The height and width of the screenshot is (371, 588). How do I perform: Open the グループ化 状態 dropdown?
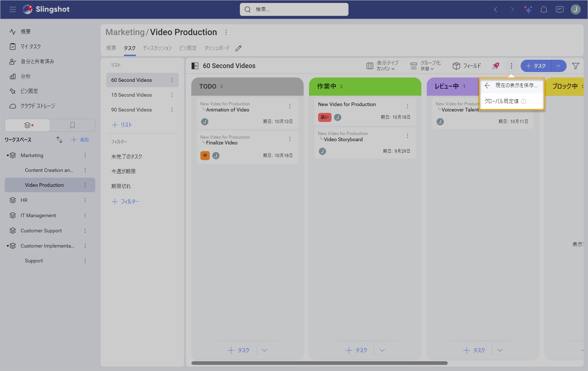coord(426,66)
